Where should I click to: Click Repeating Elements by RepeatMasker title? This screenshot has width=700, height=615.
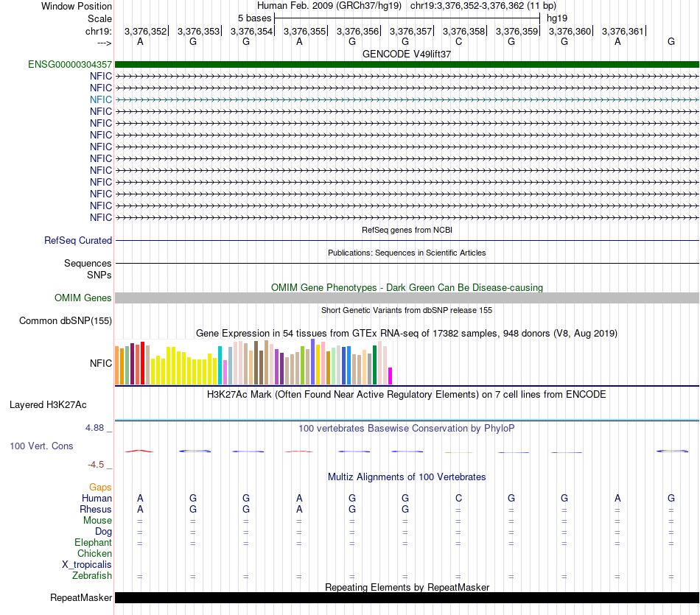pos(407,587)
